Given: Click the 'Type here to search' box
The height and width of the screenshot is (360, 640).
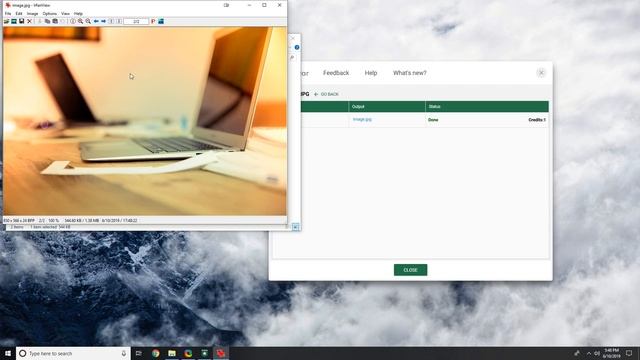Looking at the screenshot, I should pyautogui.click(x=73, y=353).
